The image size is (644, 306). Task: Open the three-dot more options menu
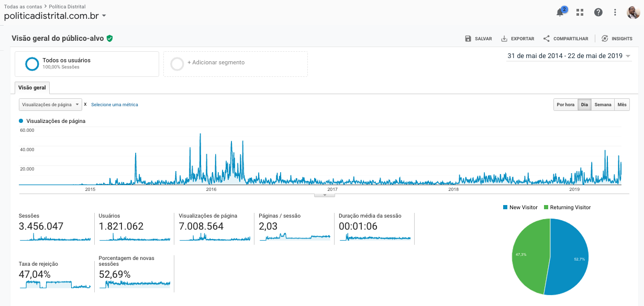[x=615, y=13]
